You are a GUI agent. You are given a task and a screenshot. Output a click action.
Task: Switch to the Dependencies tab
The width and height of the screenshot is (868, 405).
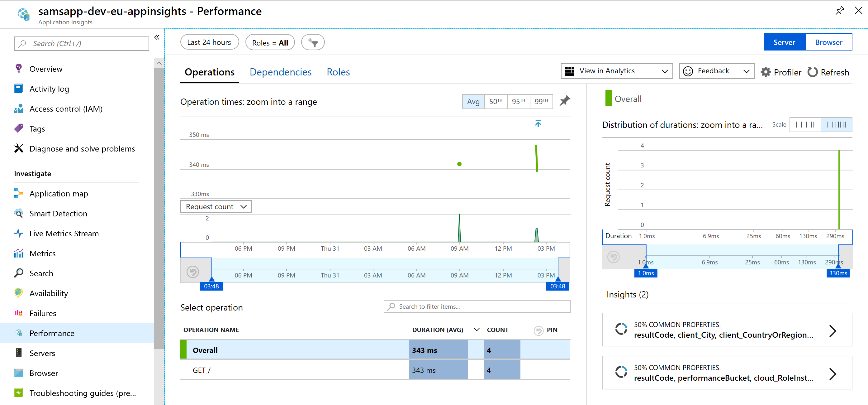280,72
